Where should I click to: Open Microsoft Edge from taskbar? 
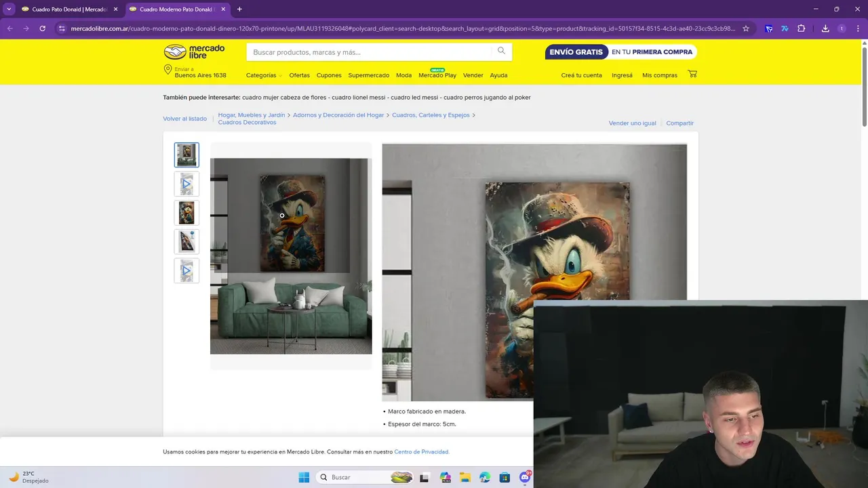click(485, 477)
